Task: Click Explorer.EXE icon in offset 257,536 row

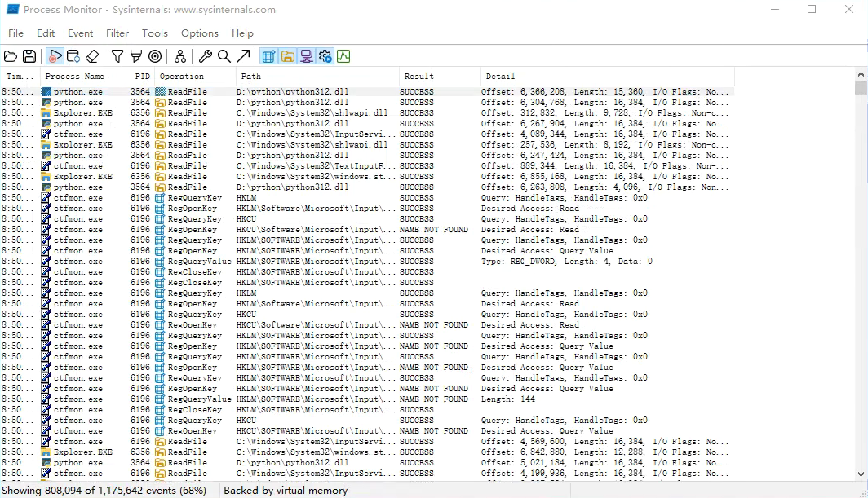Action: [46, 145]
